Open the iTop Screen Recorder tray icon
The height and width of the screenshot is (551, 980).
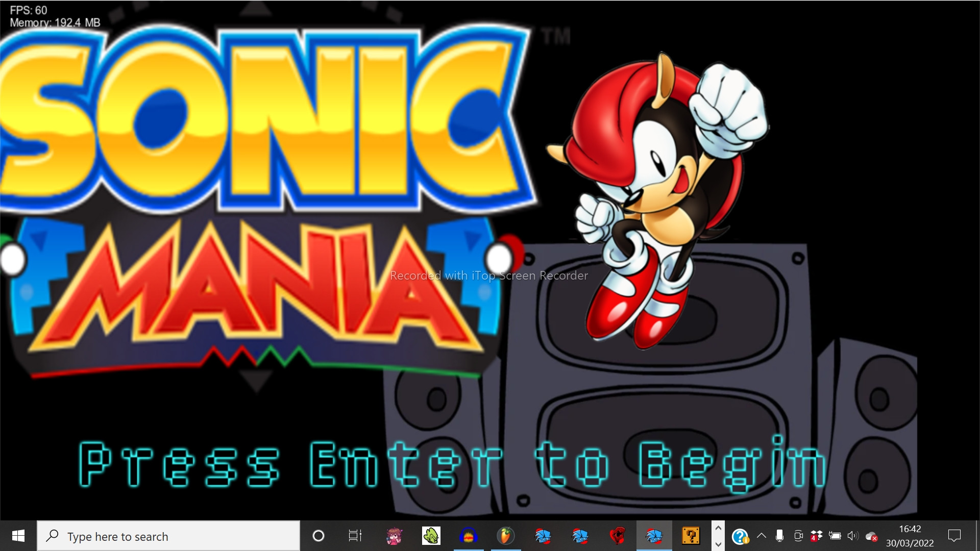pyautogui.click(x=798, y=536)
